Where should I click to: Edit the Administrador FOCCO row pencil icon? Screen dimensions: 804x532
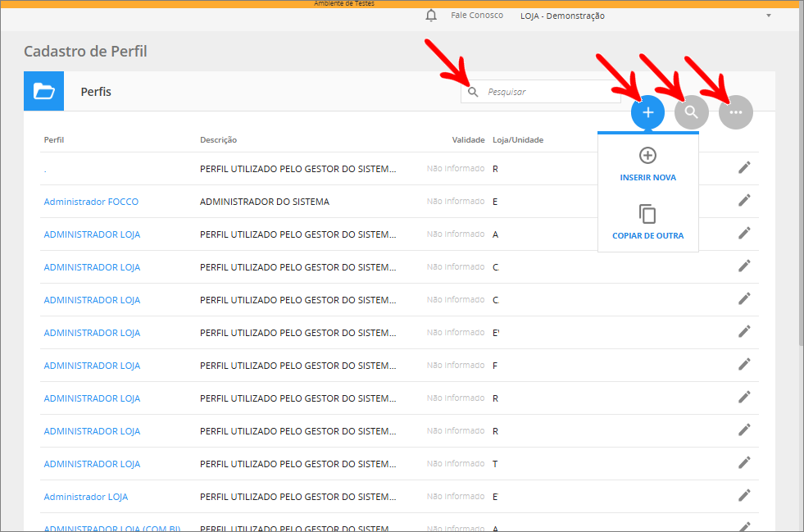point(744,200)
